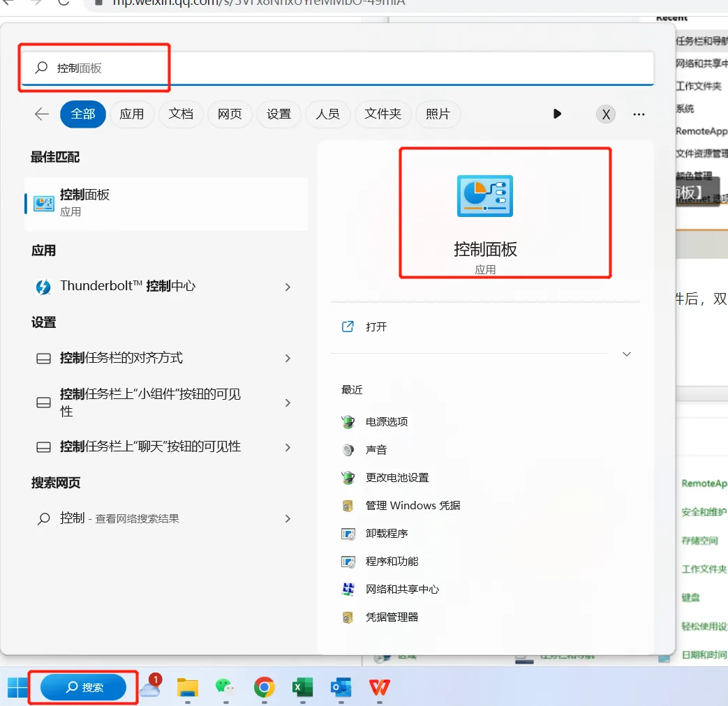Viewport: 728px width, 706px height.
Task: Open Thunderbolt 控制中心 app result
Action: pos(166,287)
